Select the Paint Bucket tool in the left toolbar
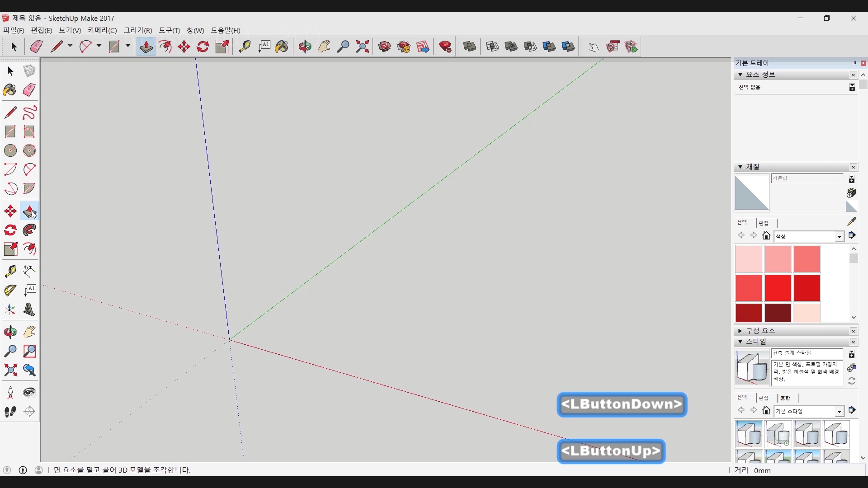The image size is (868, 488). click(x=10, y=89)
